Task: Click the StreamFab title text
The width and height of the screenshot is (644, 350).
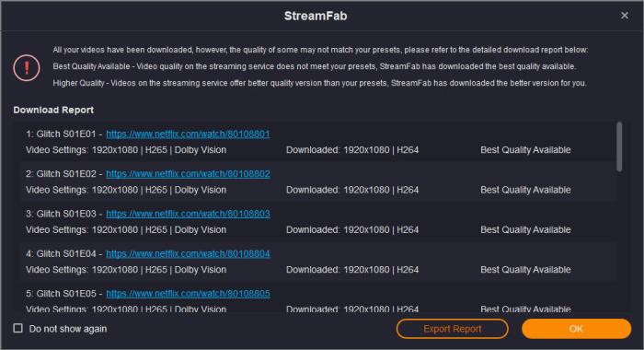Action: 316,16
